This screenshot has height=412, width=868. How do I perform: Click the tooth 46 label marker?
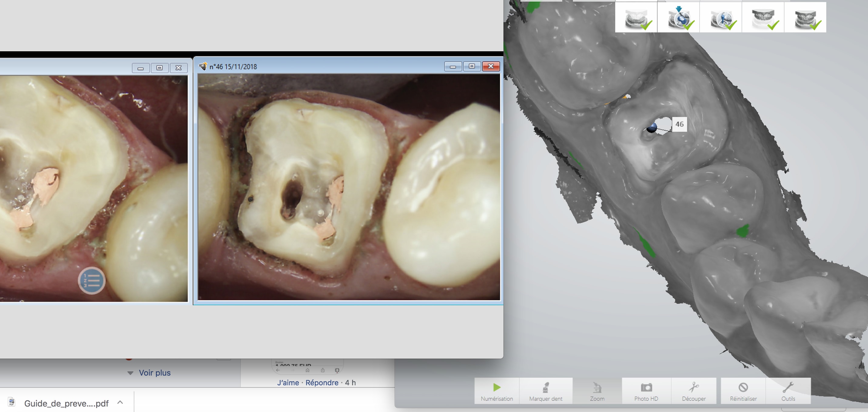tap(679, 124)
